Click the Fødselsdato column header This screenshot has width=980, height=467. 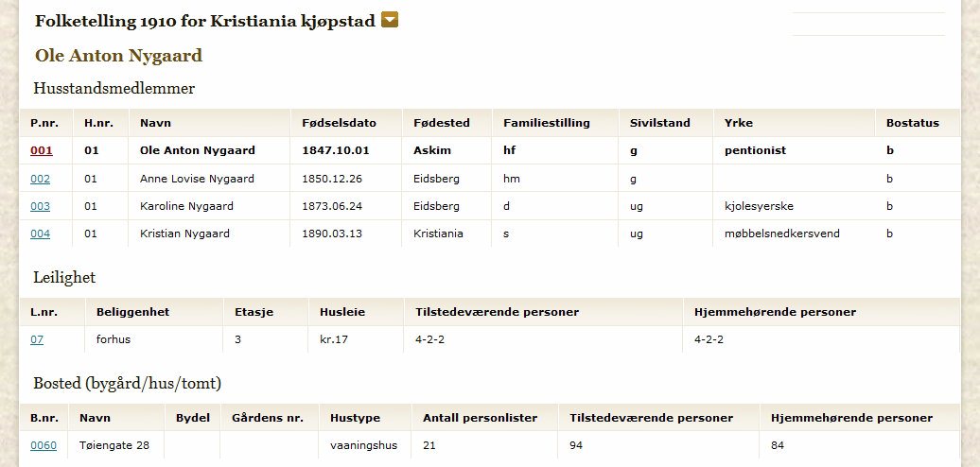pyautogui.click(x=339, y=123)
